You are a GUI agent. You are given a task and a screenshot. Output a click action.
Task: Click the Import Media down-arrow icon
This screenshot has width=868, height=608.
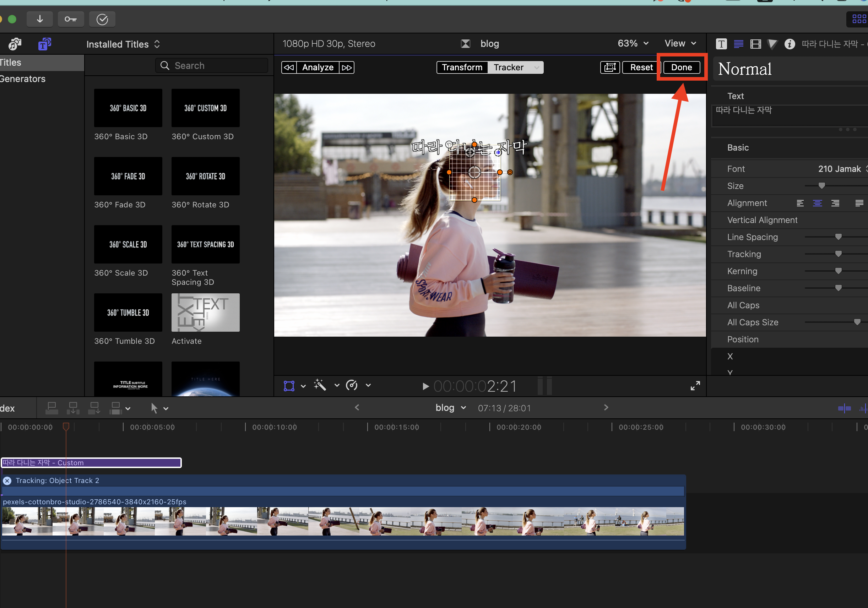[x=40, y=19]
